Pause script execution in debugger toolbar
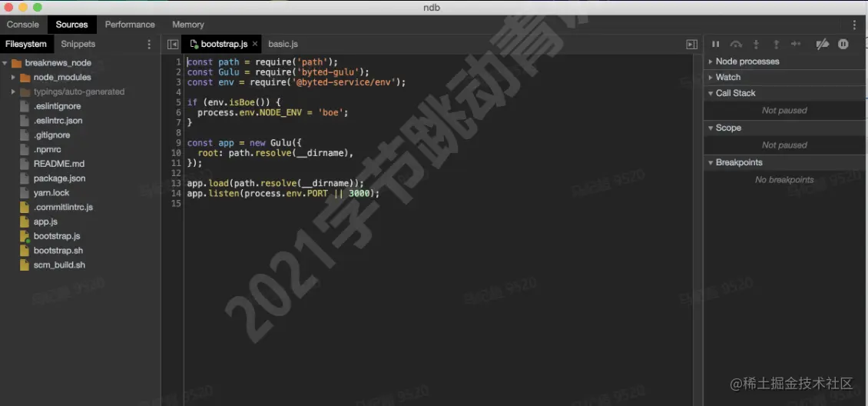The width and height of the screenshot is (868, 406). 715,44
